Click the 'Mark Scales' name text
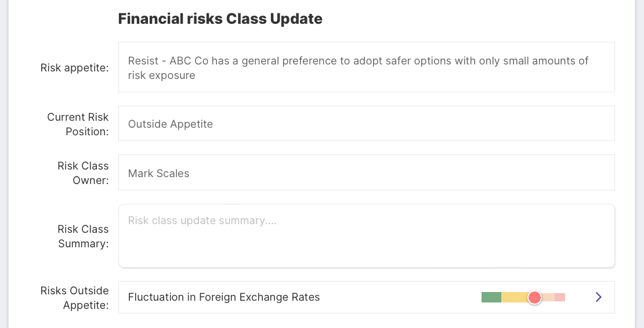 158,174
